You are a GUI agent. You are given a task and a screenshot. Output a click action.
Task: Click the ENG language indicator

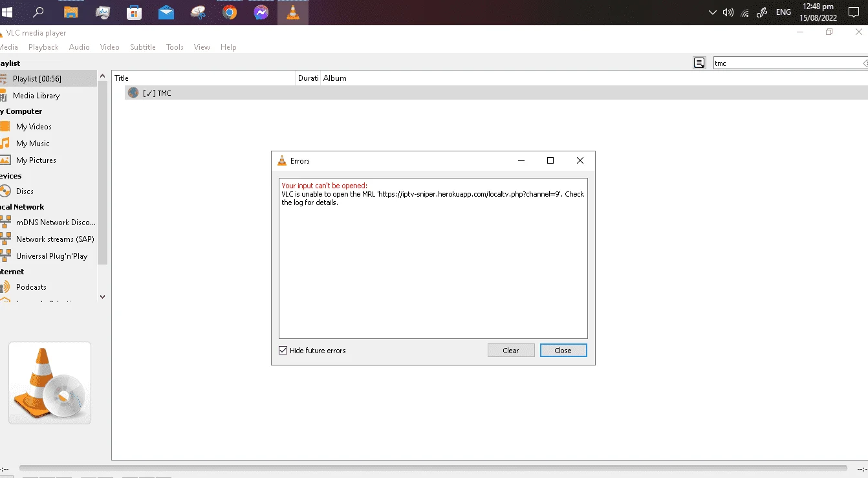click(783, 12)
